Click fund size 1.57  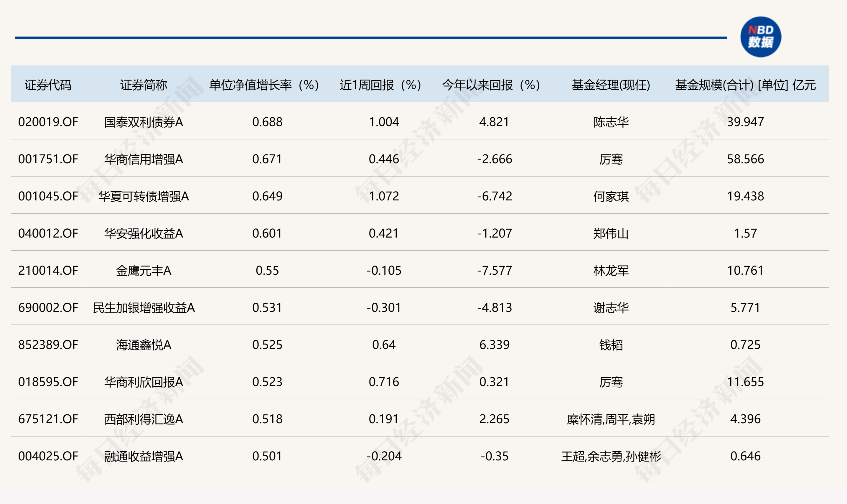tap(746, 233)
